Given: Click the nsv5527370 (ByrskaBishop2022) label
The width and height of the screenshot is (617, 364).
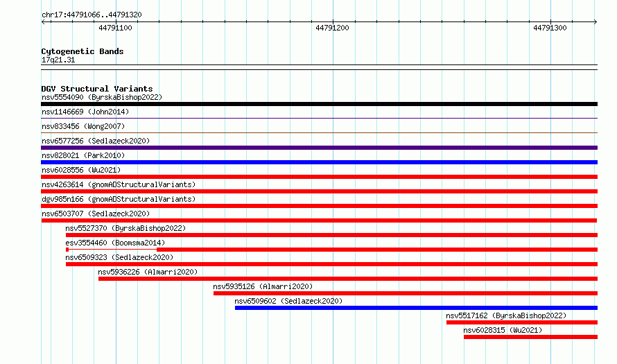Looking at the screenshot, I should 125,228.
